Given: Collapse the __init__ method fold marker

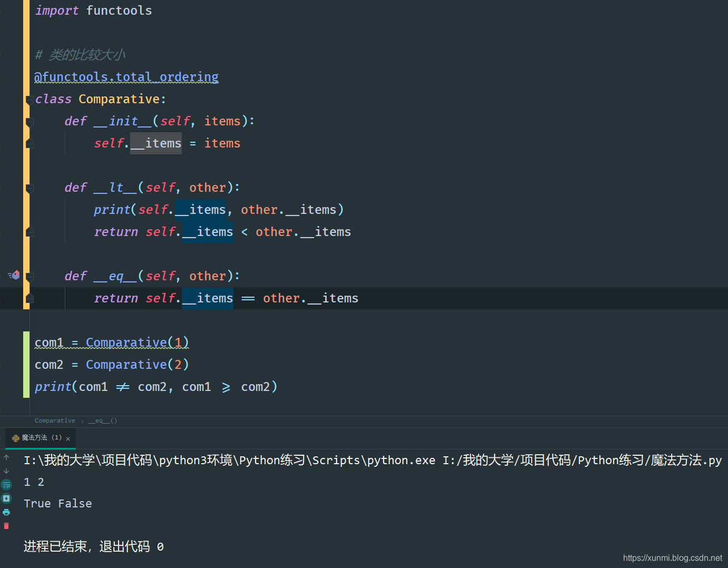Looking at the screenshot, I should [x=29, y=122].
